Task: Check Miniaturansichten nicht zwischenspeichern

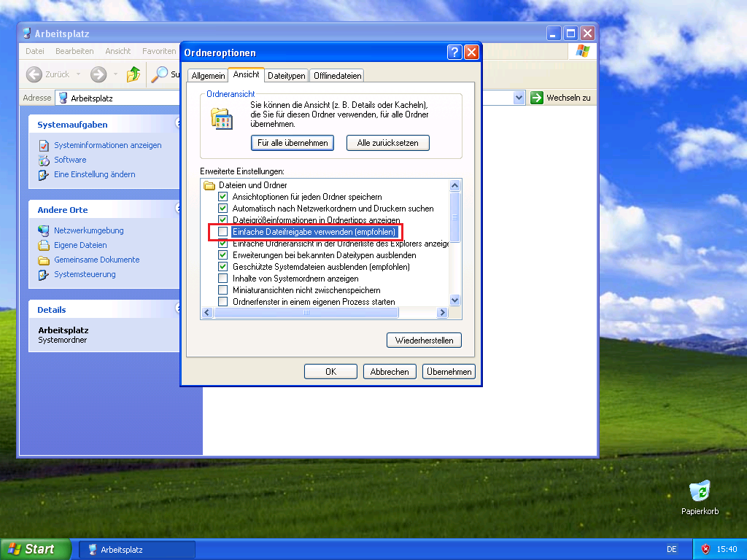Action: tap(223, 290)
